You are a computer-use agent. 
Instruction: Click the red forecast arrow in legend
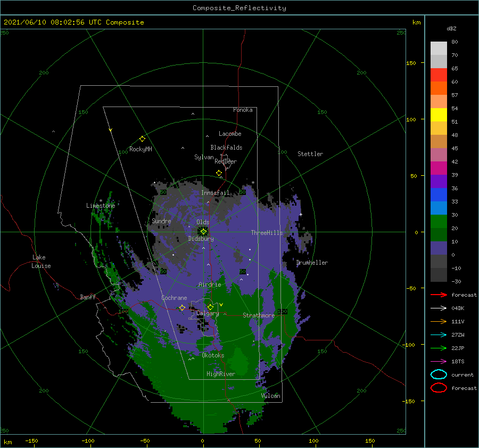coord(439,295)
